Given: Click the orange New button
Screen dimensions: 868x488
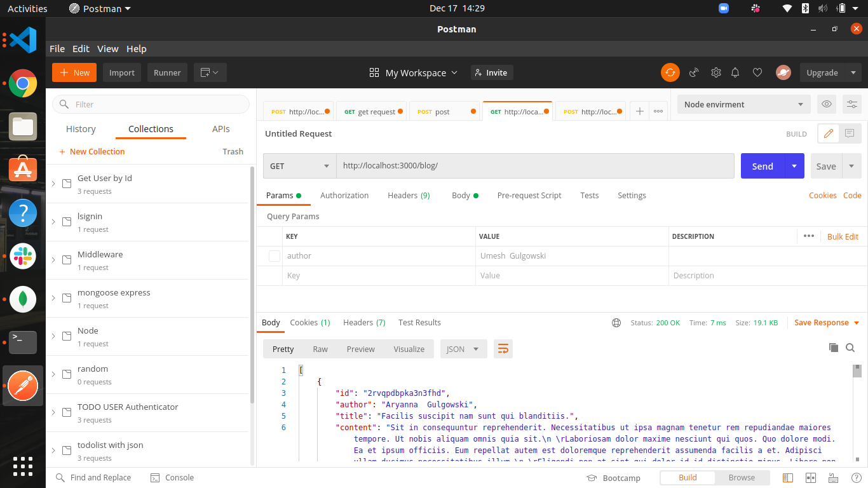Looking at the screenshot, I should pyautogui.click(x=74, y=72).
